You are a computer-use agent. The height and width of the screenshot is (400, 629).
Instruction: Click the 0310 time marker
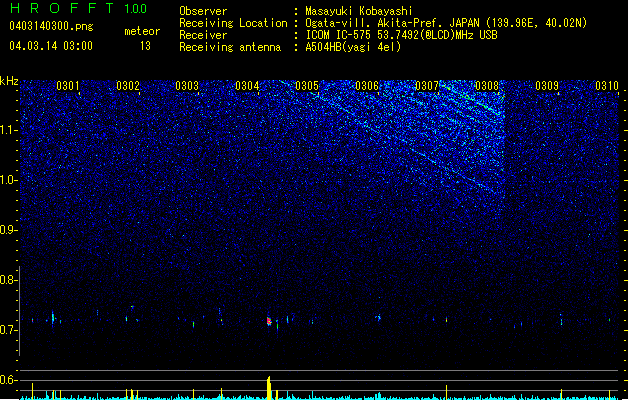click(607, 86)
